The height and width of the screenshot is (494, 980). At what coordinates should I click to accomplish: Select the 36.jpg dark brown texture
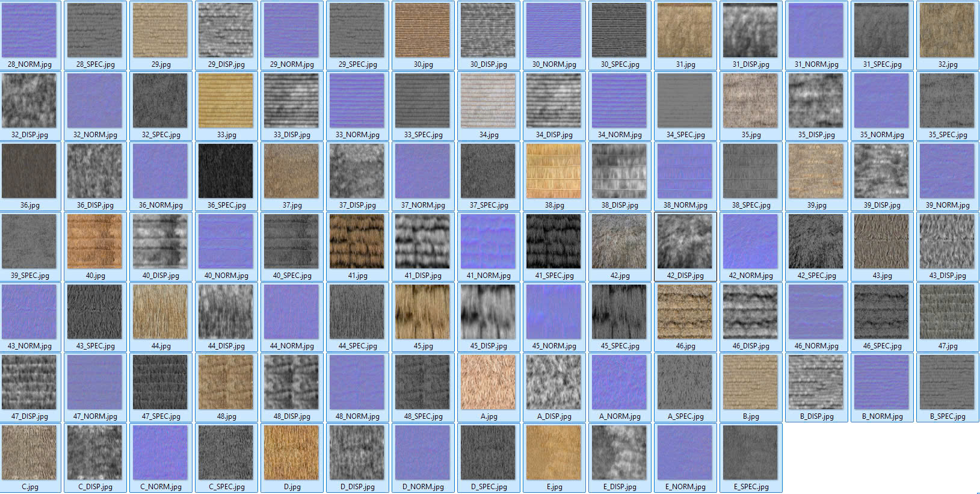coord(29,171)
